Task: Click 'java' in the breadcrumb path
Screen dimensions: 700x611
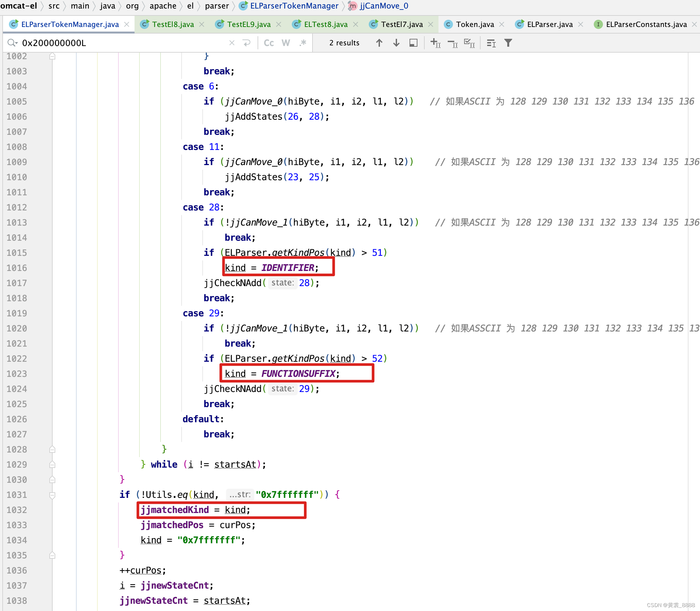Action: (108, 6)
